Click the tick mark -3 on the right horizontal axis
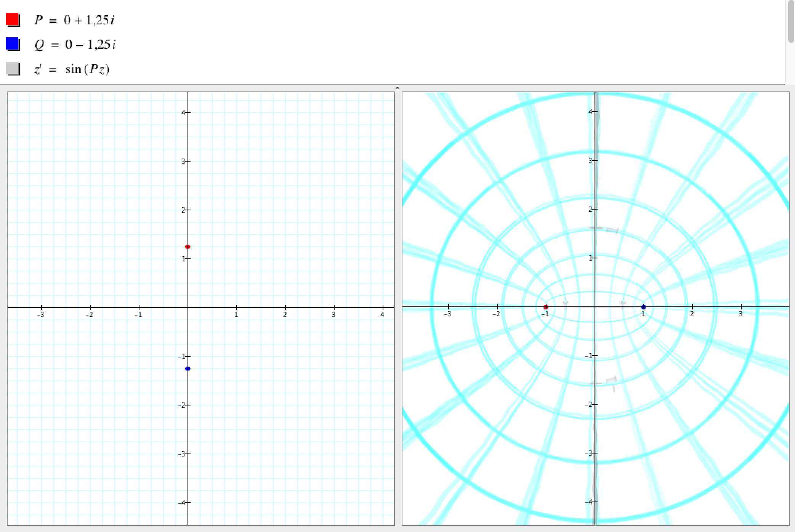Image resolution: width=795 pixels, height=532 pixels. point(449,307)
